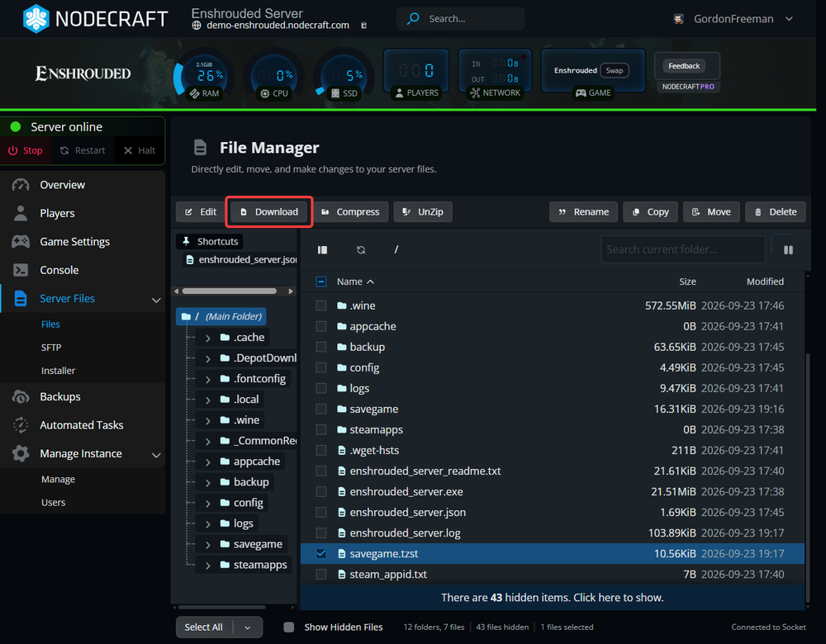826x644 pixels.
Task: Expand the steamapps folder in tree
Action: [x=207, y=565]
